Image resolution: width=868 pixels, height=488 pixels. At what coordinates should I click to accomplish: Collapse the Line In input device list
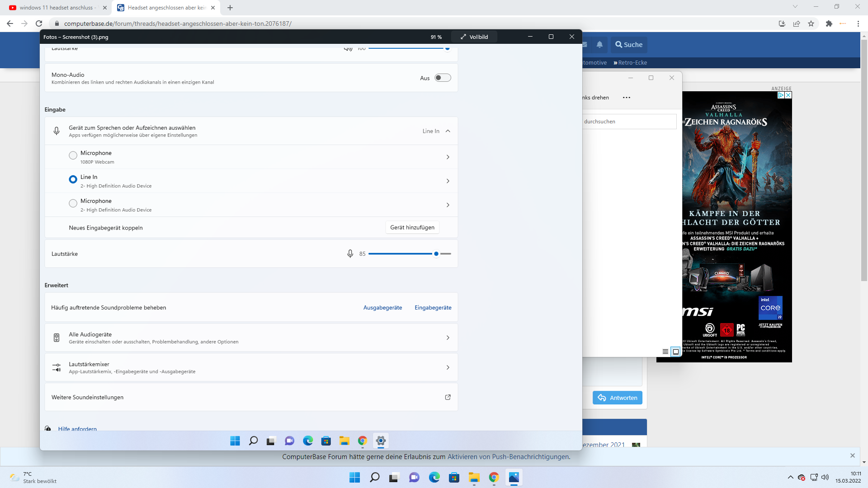pos(448,131)
